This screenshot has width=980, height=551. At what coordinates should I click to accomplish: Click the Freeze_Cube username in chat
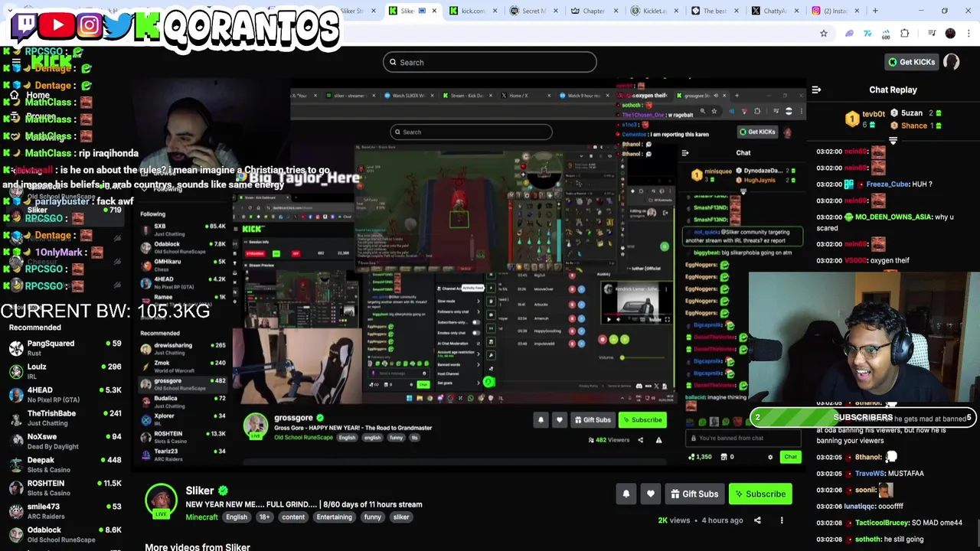pyautogui.click(x=888, y=184)
